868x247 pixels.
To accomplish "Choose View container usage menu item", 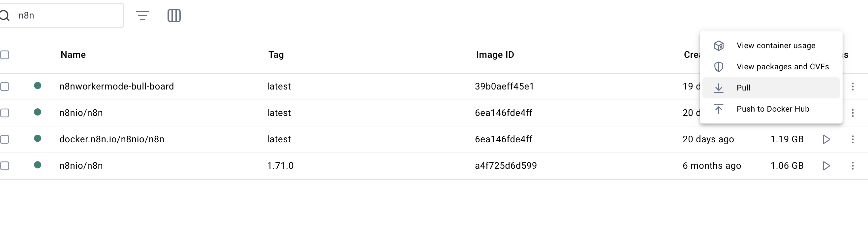I will pyautogui.click(x=771, y=46).
